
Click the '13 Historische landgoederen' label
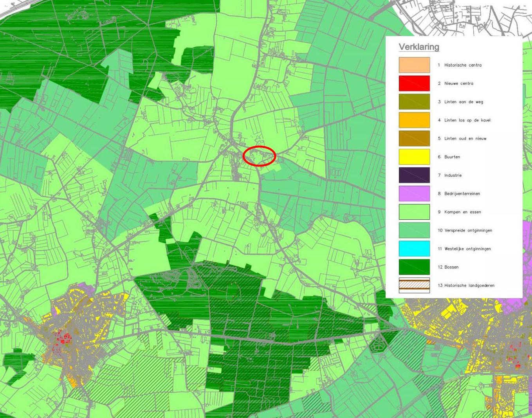466,286
